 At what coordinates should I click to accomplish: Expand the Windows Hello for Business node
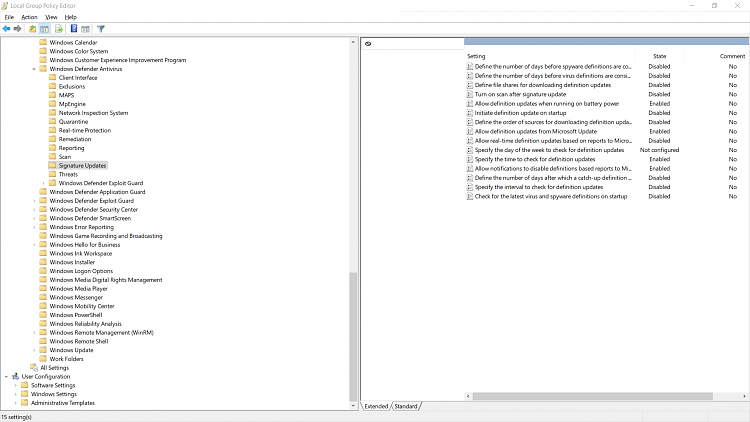34,244
